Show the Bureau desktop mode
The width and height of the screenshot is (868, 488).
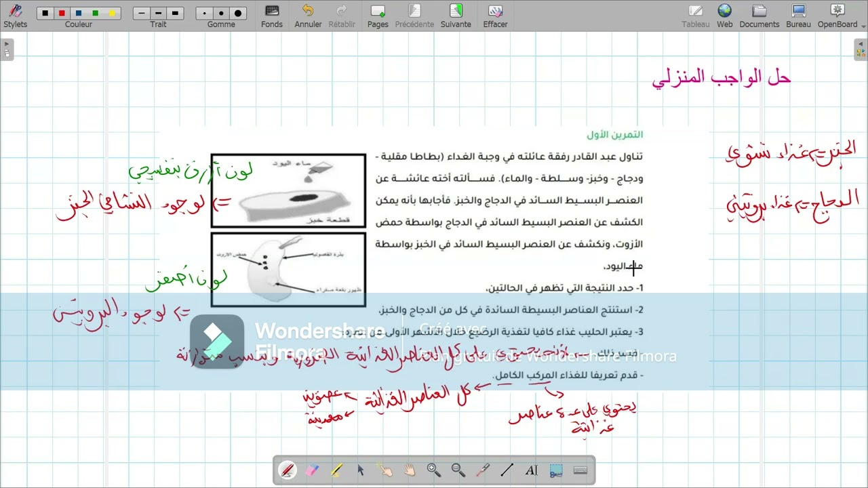(798, 16)
